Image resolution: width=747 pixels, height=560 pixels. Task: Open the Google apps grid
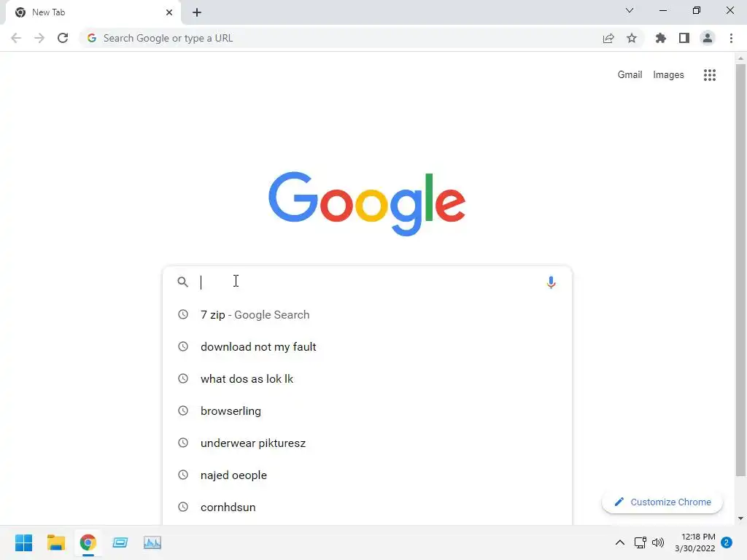(x=709, y=75)
